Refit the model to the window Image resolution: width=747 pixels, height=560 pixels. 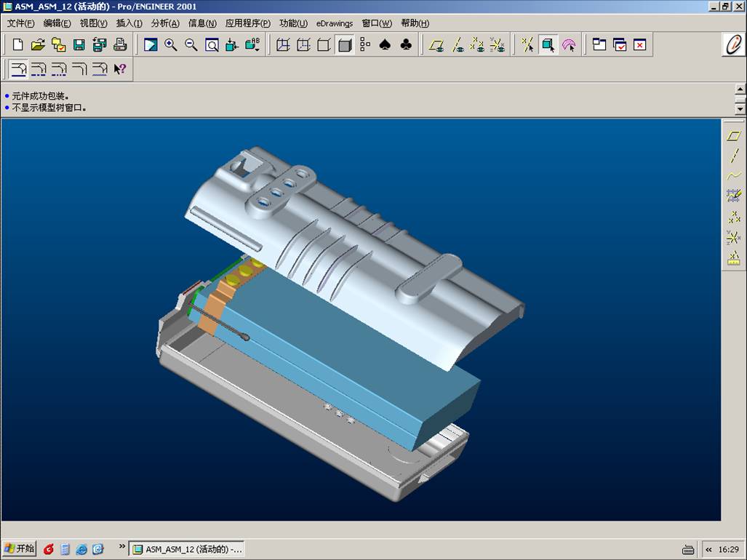click(212, 45)
